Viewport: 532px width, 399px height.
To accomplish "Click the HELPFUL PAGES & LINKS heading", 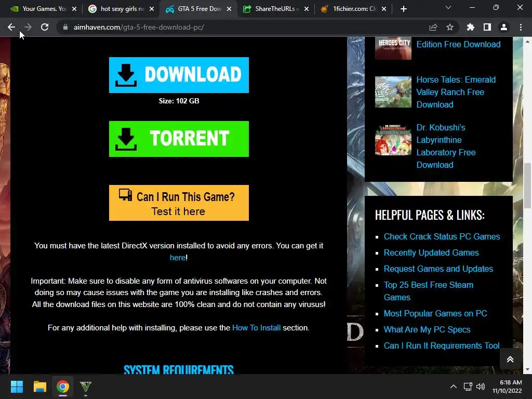I will pyautogui.click(x=430, y=215).
